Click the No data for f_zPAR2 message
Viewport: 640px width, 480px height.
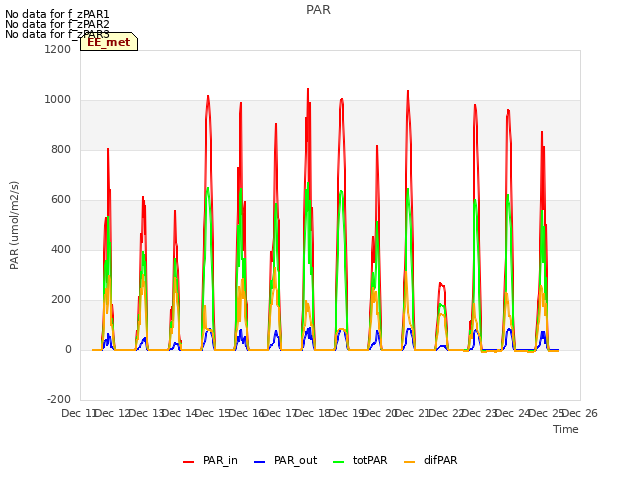click(57, 24)
